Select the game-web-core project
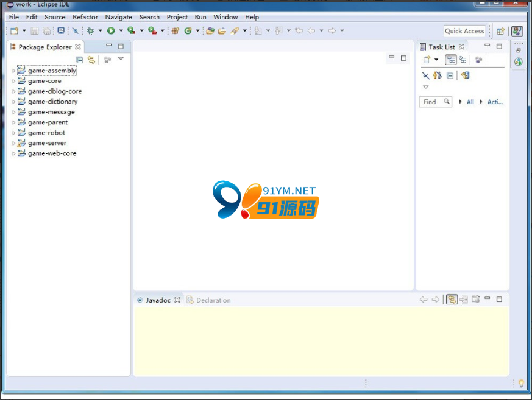This screenshot has width=532, height=400. pyautogui.click(x=52, y=153)
